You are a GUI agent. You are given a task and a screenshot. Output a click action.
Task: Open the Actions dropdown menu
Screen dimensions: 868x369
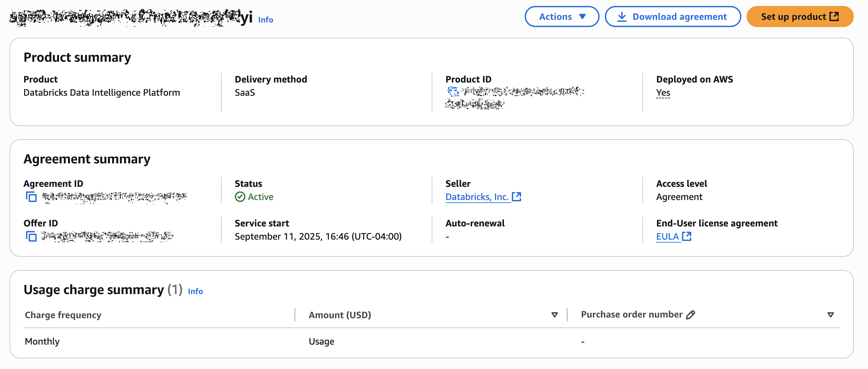coord(561,16)
